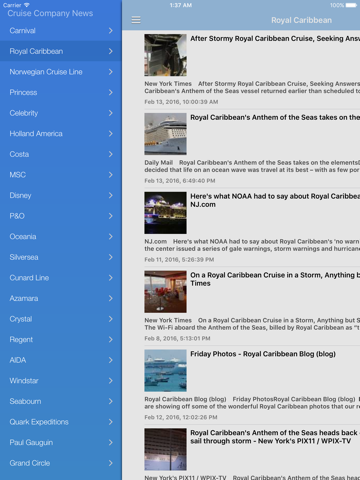Open Crystal news list
The width and height of the screenshot is (360, 480).
pos(61,319)
